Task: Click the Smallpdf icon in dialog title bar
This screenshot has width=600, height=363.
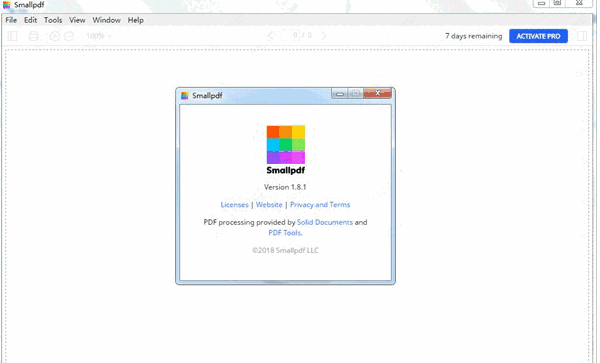Action: pos(185,96)
